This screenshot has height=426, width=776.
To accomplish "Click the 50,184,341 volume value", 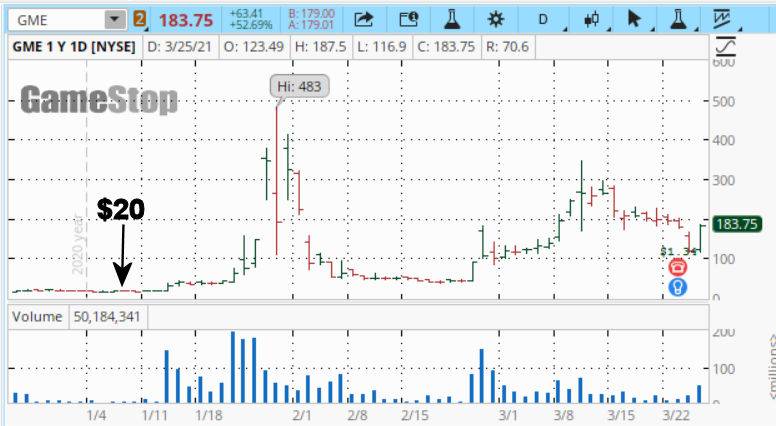I will coord(107,317).
